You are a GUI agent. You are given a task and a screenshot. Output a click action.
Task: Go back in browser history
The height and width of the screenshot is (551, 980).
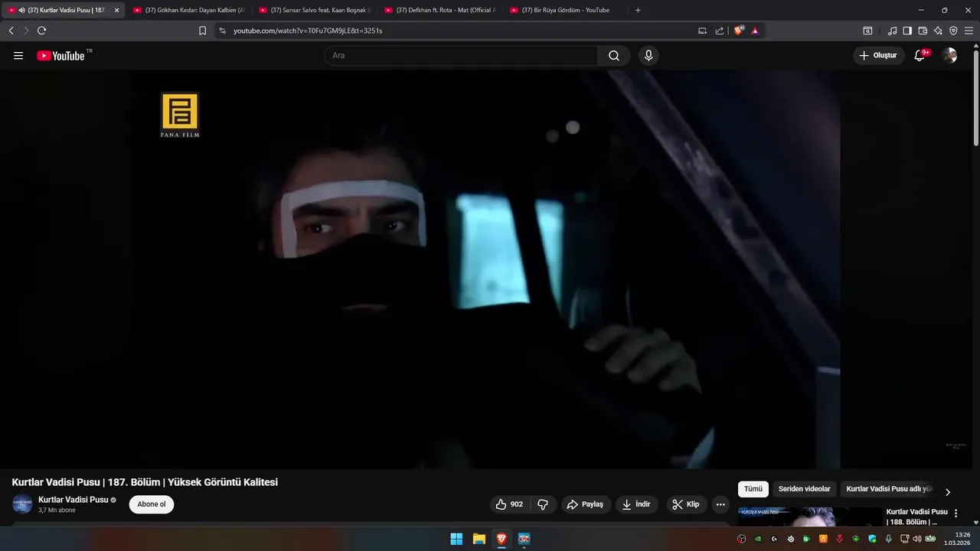[11, 31]
